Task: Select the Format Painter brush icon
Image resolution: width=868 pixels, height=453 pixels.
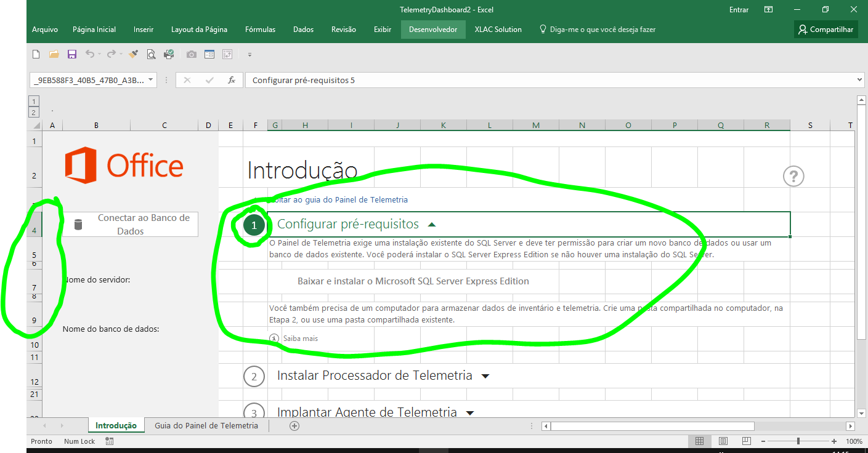Action: tap(133, 54)
